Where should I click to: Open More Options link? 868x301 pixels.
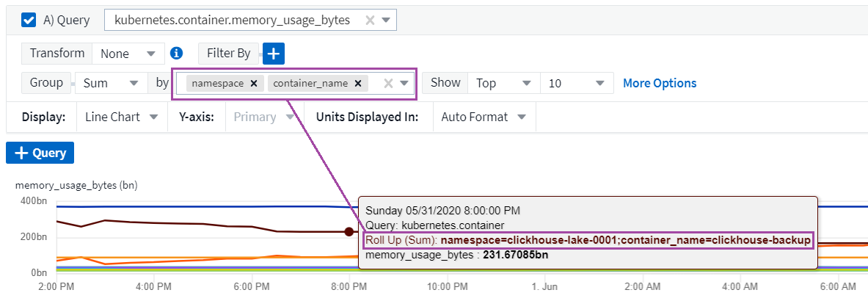[x=660, y=83]
